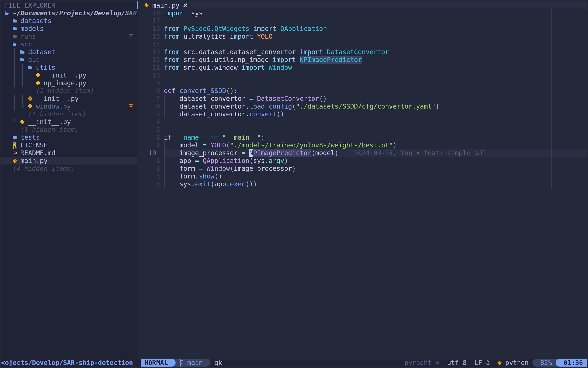Click the python filetype label
The width and height of the screenshot is (588, 368).
517,363
